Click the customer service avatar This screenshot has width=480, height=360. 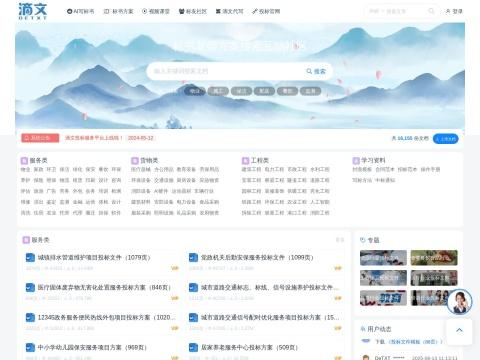[459, 302]
